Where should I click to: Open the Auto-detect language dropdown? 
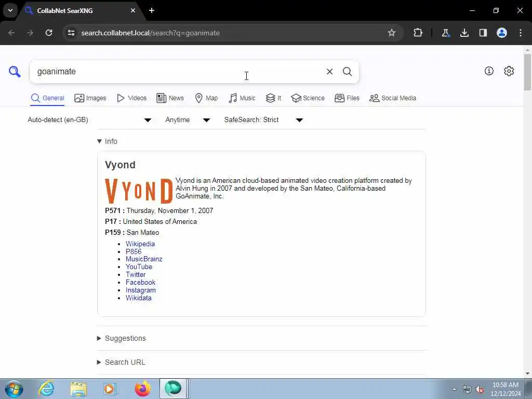click(89, 120)
